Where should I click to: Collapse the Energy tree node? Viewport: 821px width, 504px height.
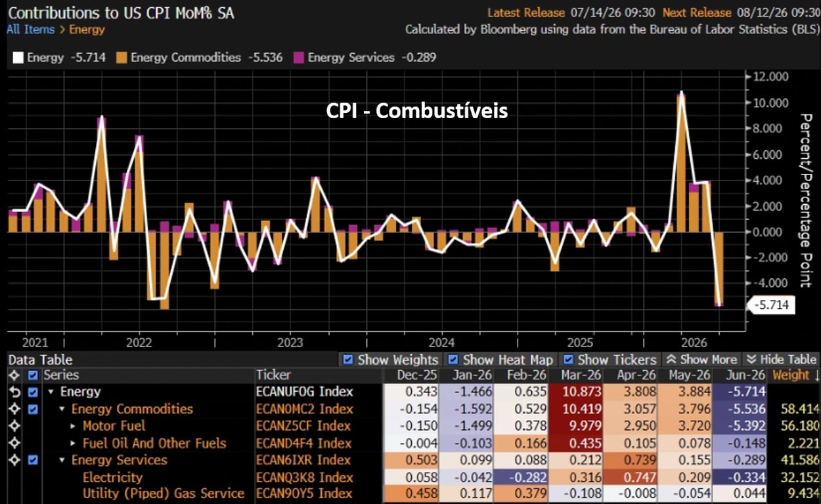51,392
